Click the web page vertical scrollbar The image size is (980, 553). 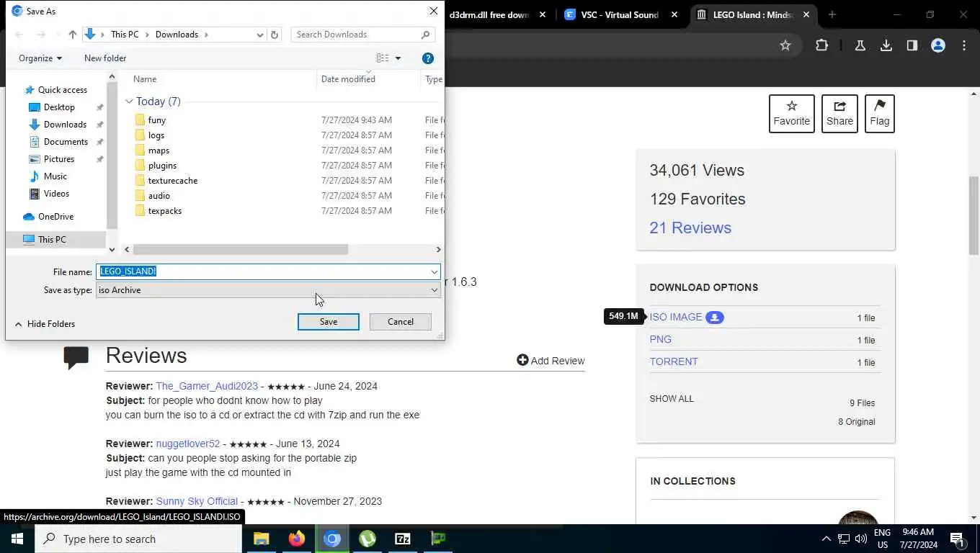coord(974,215)
